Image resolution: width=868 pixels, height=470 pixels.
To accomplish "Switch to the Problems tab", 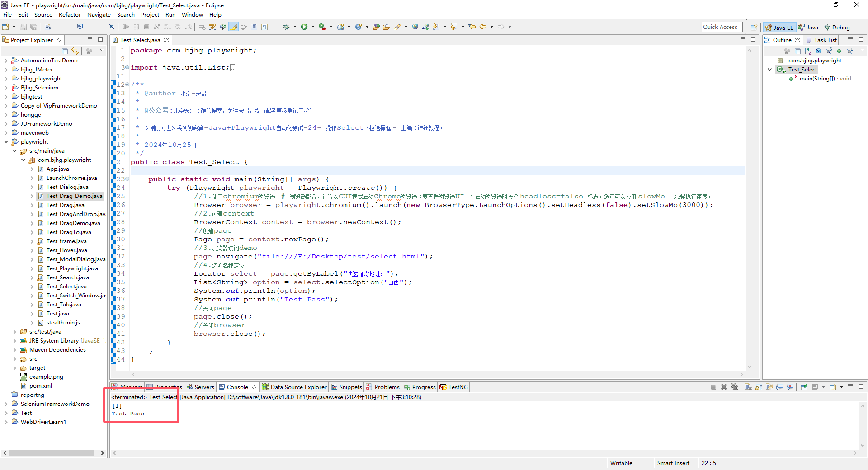I will tap(387, 387).
